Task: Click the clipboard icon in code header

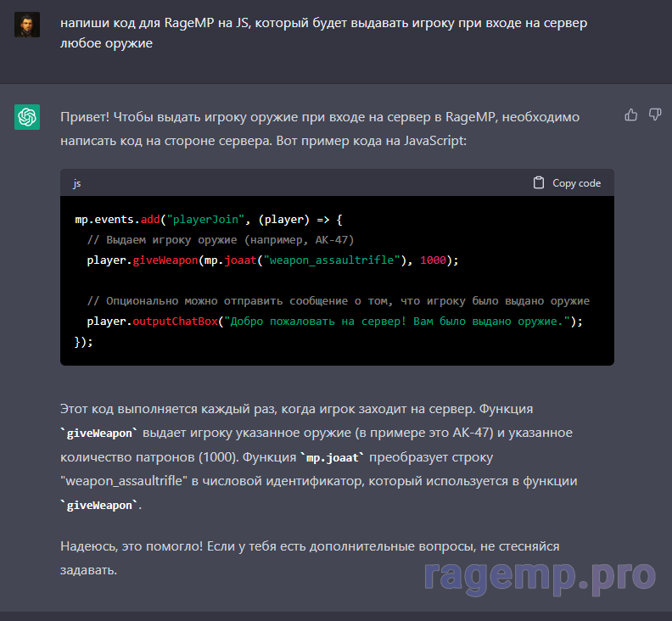Action: 539,182
